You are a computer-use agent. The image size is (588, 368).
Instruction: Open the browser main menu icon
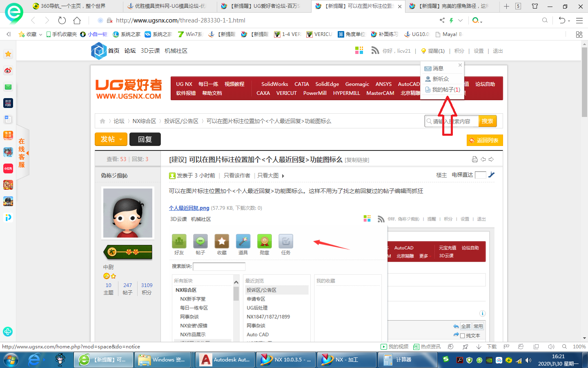pyautogui.click(x=579, y=20)
